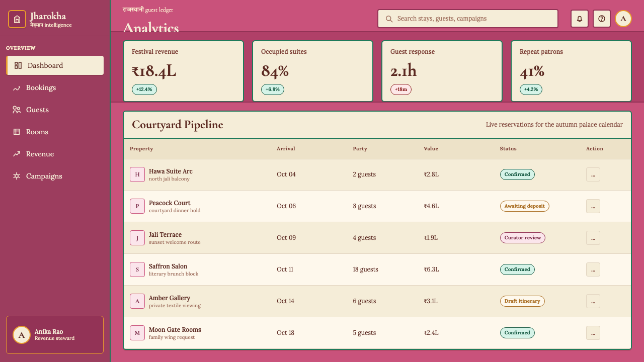Click the Revenue trend icon
Image resolution: width=644 pixels, height=362 pixels.
[17, 154]
